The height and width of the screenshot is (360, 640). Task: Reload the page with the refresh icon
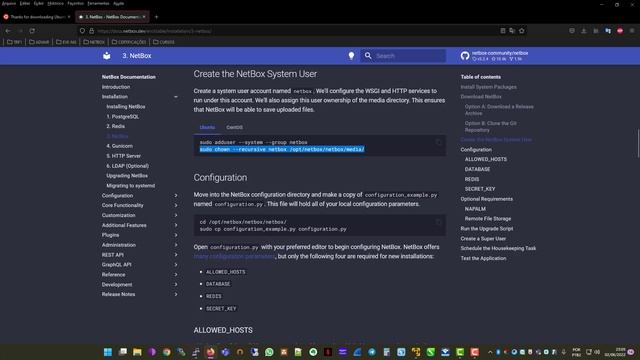click(32, 31)
